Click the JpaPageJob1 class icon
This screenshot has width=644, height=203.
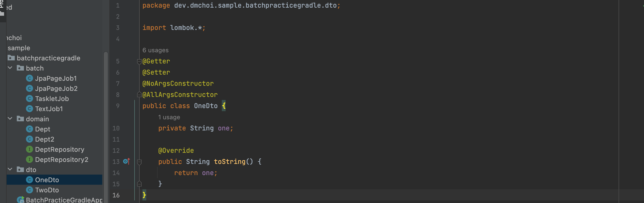(30, 78)
